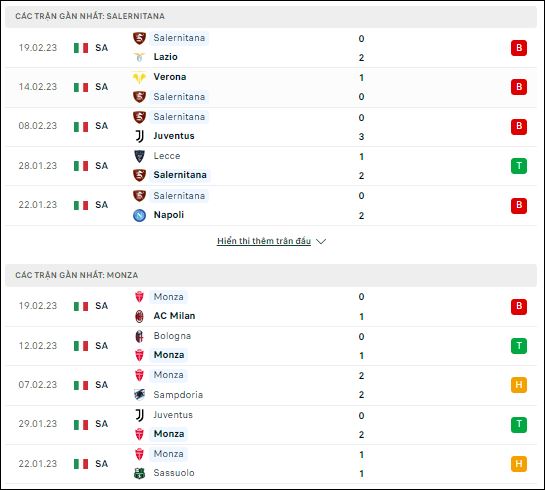Click the orange H badge for Sampdoria match
The height and width of the screenshot is (490, 545).
tap(519, 385)
